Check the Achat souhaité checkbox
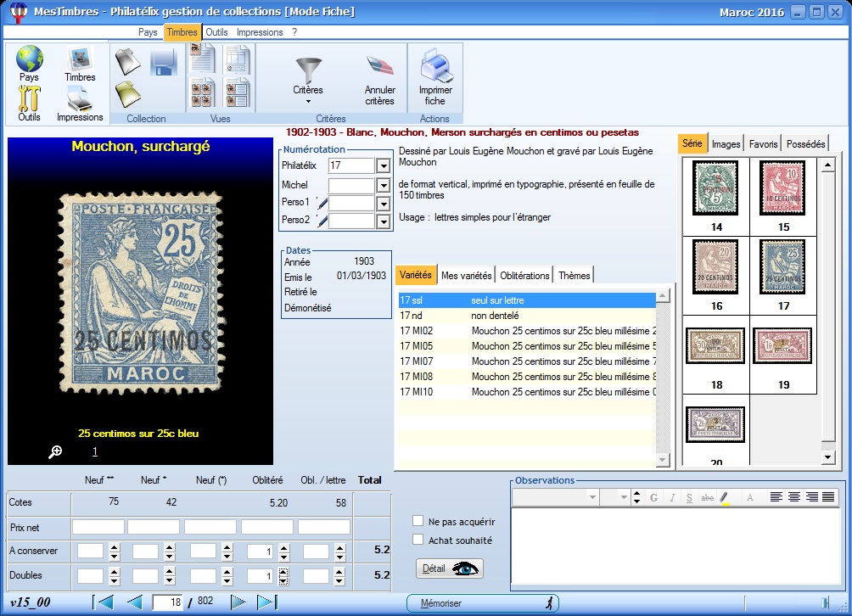 tap(418, 540)
